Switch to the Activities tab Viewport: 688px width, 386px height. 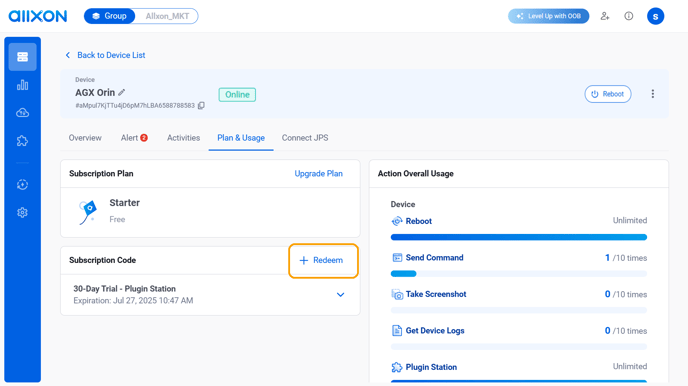click(183, 138)
